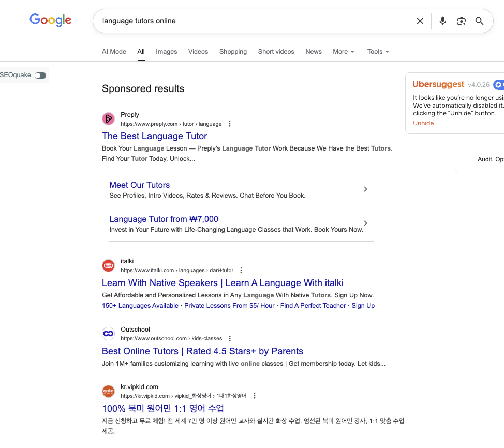The height and width of the screenshot is (448, 504).
Task: Open three-dot menu next to vipkid URL
Action: (x=255, y=396)
